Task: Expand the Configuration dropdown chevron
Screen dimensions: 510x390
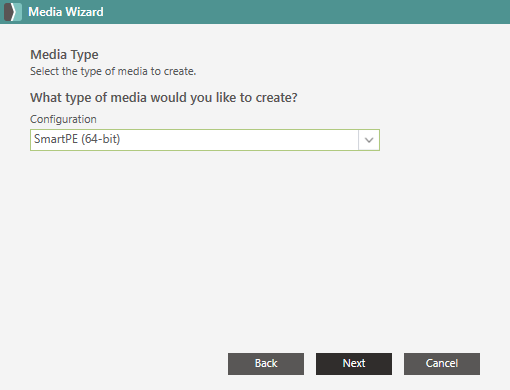Action: click(369, 140)
